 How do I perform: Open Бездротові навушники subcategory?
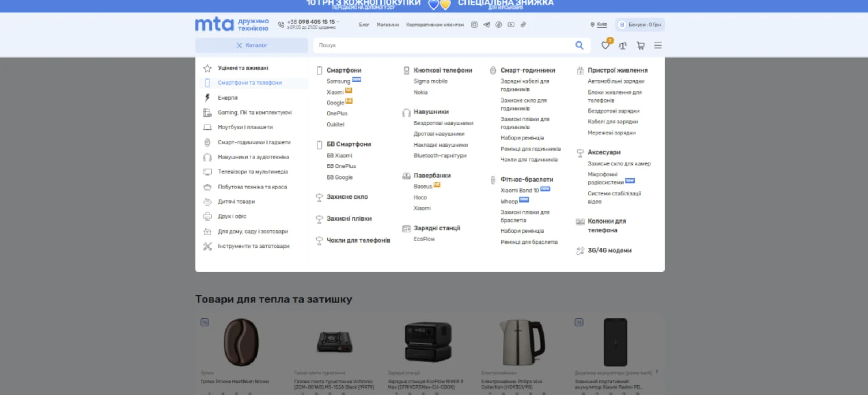click(x=443, y=123)
